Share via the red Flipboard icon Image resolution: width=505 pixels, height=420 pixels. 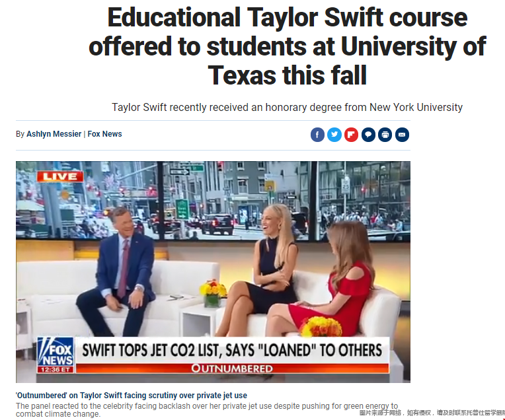coord(351,135)
